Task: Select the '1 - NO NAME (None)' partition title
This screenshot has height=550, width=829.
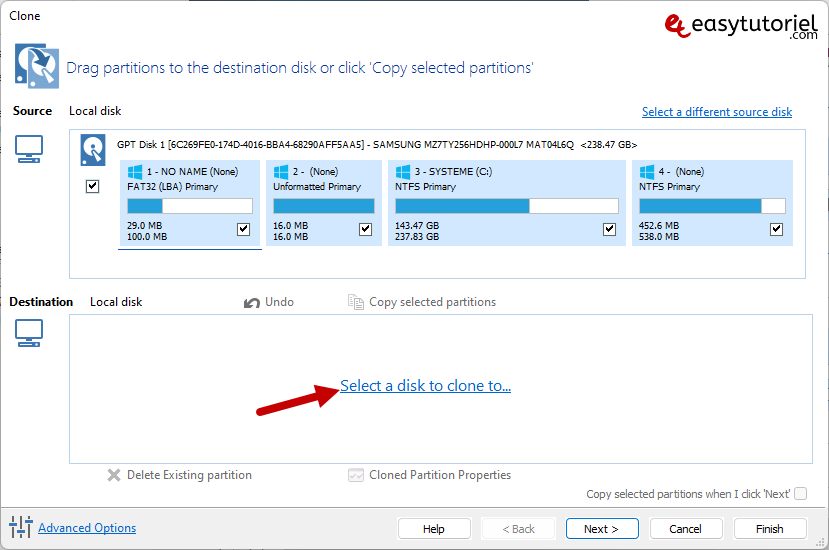Action: 192,172
